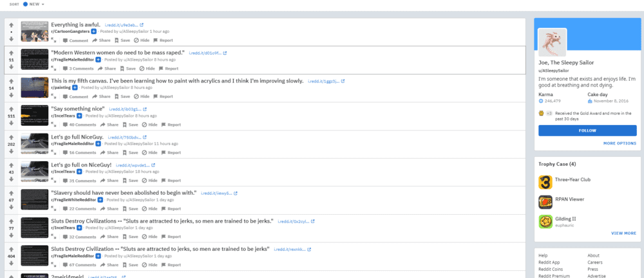This screenshot has height=278, width=644.
Task: Open the Help footer link
Action: (x=543, y=255)
